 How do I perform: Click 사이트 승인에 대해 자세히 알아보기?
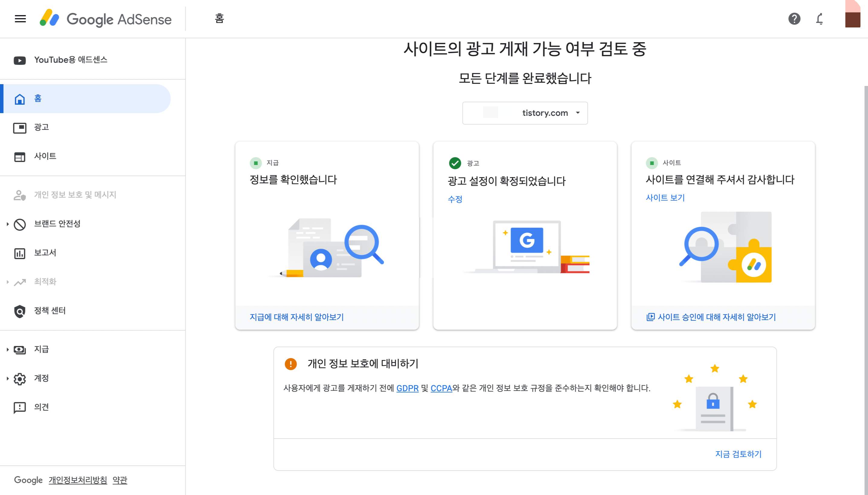click(x=716, y=317)
